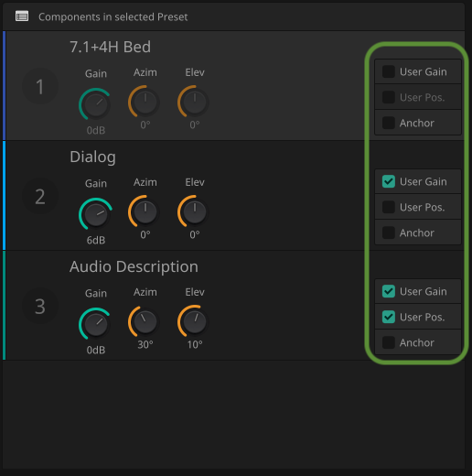Click the Dialog Azim knob
Screen dimensions: 472x476
pyautogui.click(x=145, y=211)
